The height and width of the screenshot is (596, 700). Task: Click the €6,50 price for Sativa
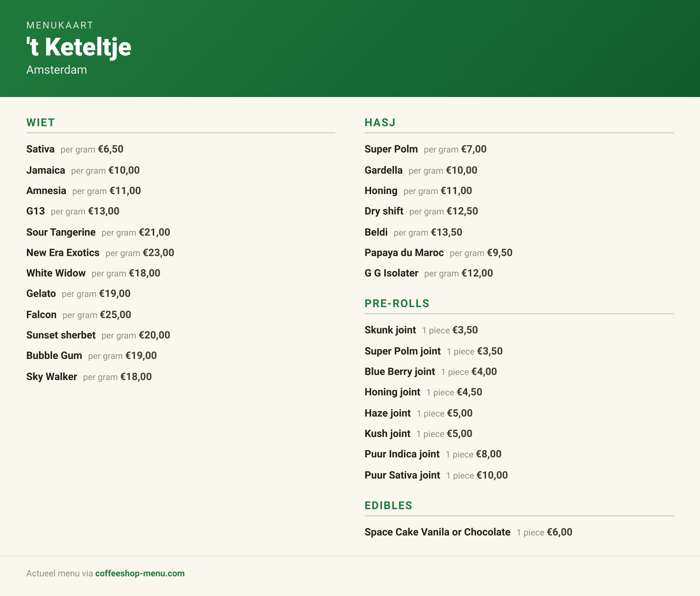(x=111, y=149)
